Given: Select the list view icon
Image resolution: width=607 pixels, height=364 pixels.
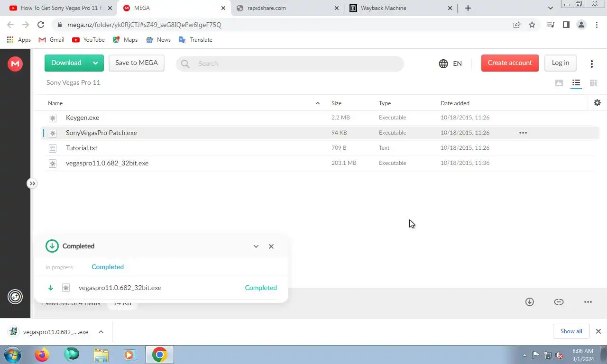Looking at the screenshot, I should click(576, 83).
